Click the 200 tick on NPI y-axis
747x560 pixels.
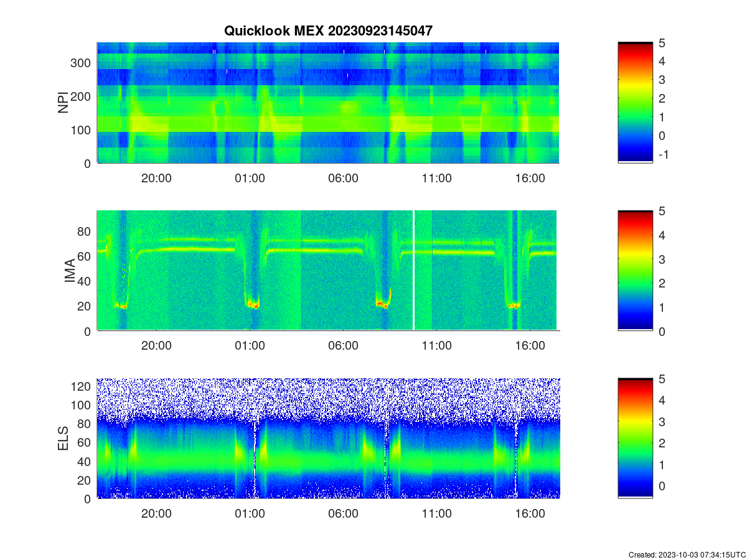(x=82, y=96)
